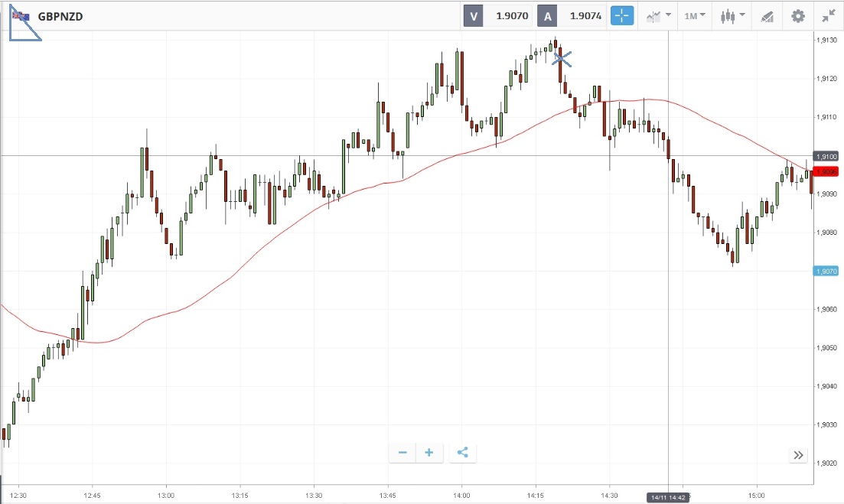
Task: Open the compare instruments dropdown
Action: pyautogui.click(x=658, y=15)
